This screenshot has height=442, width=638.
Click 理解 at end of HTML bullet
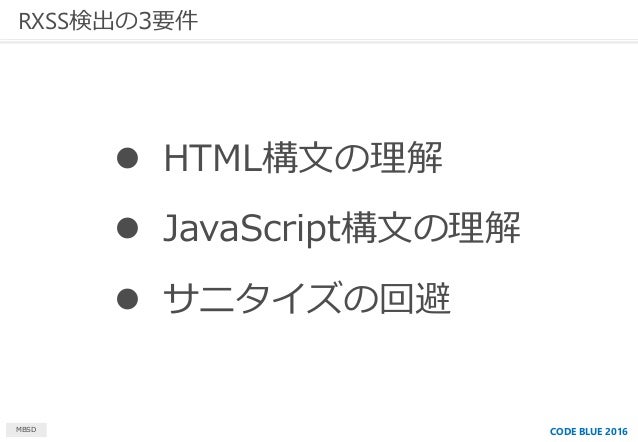(407, 158)
